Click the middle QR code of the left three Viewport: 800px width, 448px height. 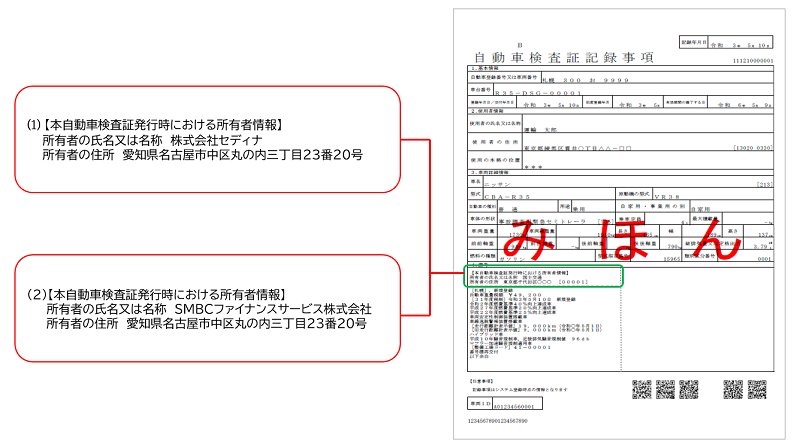tap(665, 389)
